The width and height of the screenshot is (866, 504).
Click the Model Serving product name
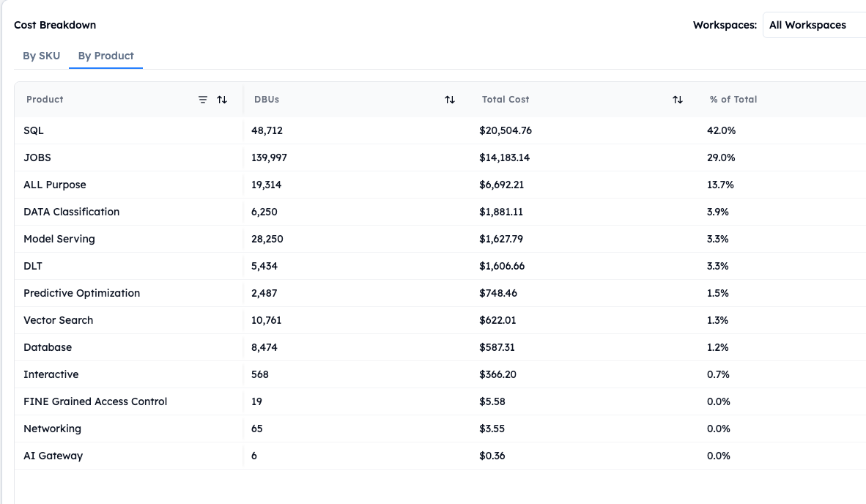59,239
